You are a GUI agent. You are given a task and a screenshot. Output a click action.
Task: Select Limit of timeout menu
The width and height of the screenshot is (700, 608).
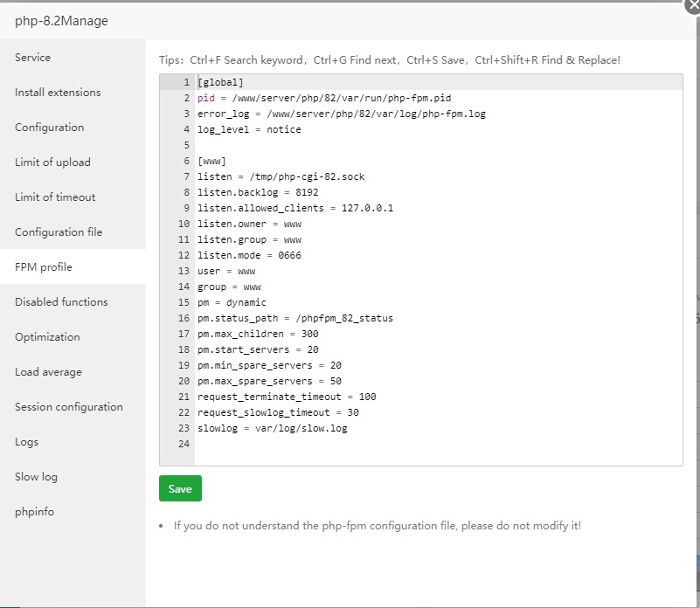[x=55, y=197]
